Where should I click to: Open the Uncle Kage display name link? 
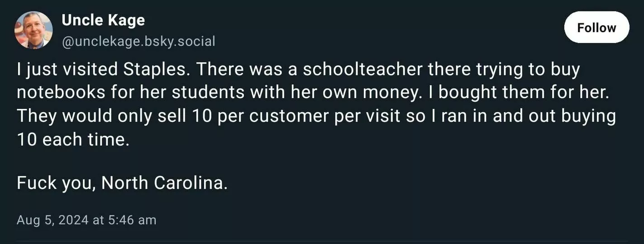click(x=103, y=20)
